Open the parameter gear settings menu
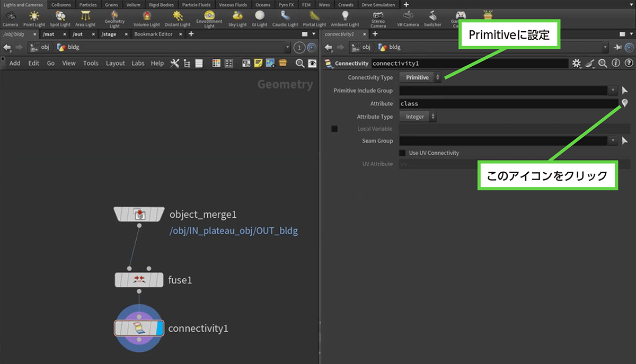The image size is (636, 364). click(577, 64)
